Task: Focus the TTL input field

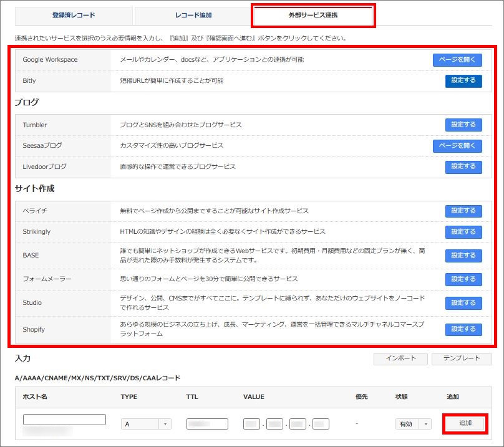Action: 207,424
